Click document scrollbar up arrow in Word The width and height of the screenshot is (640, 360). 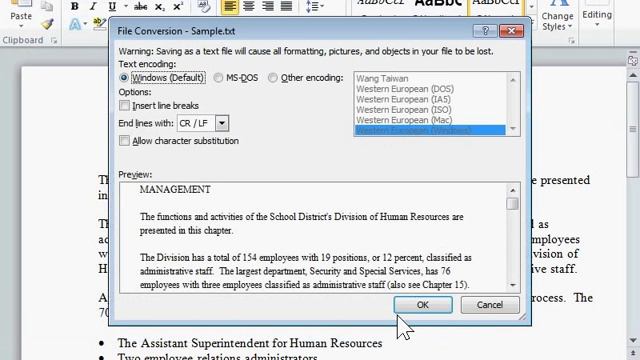coord(633,75)
